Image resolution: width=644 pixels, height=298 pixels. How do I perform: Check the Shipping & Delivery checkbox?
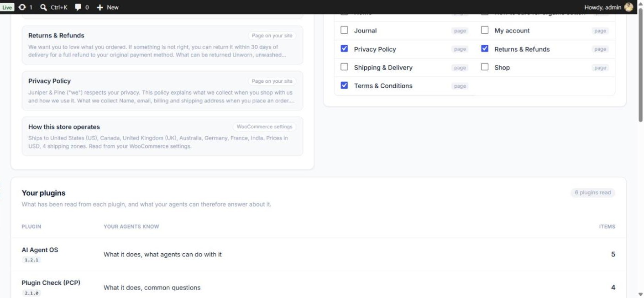pos(345,67)
